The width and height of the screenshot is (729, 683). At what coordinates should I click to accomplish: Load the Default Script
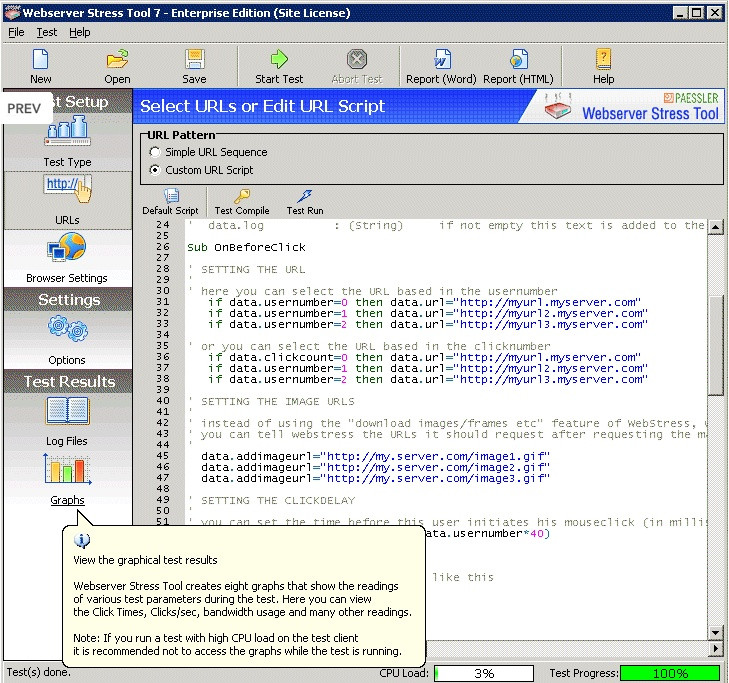click(x=171, y=202)
